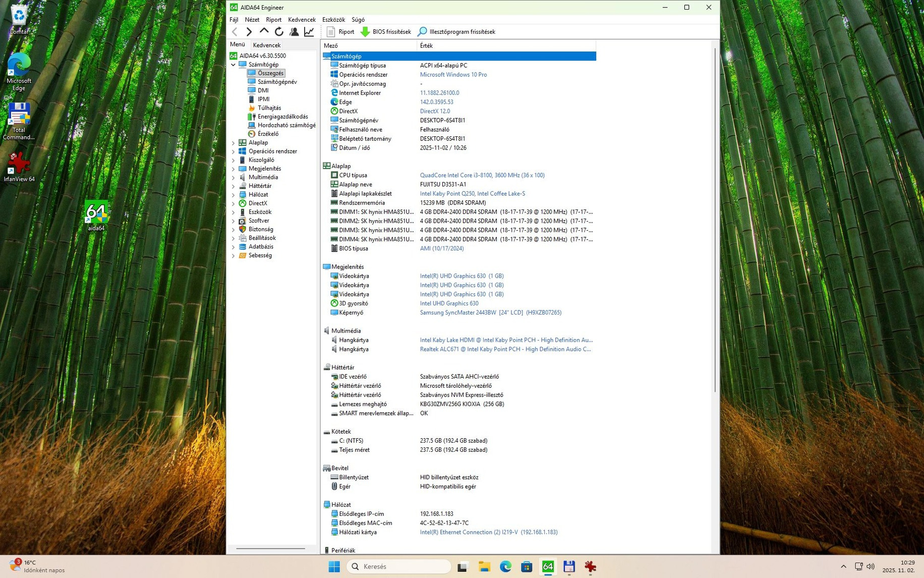Open user management silhouette icon in toolbar

click(294, 32)
